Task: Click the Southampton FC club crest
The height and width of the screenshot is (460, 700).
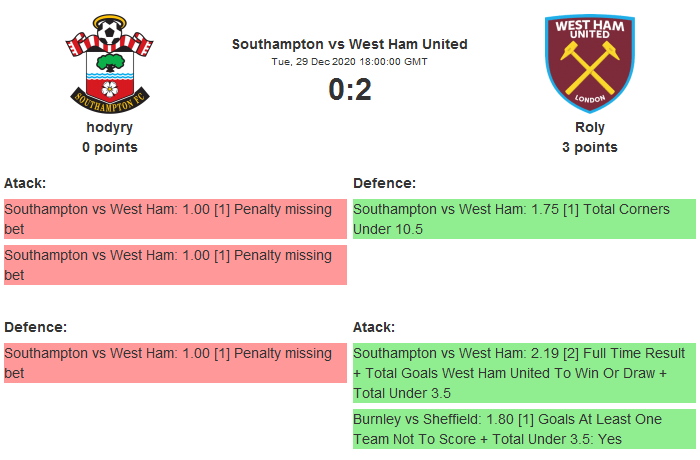Action: coord(110,62)
